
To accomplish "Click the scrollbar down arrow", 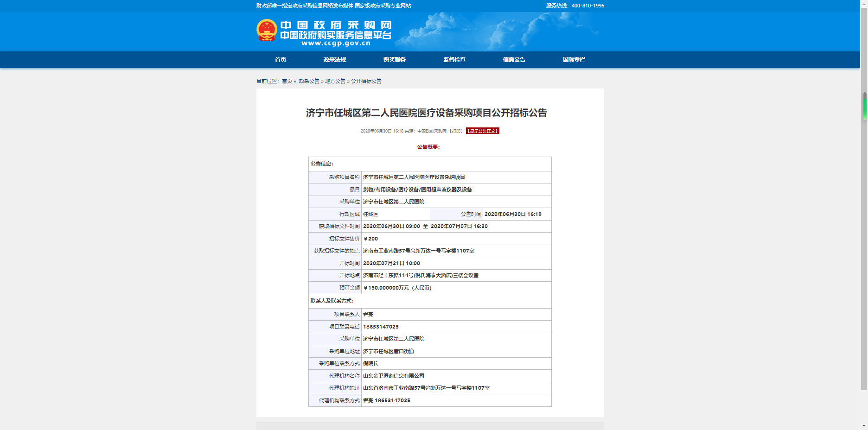I will [x=864, y=426].
